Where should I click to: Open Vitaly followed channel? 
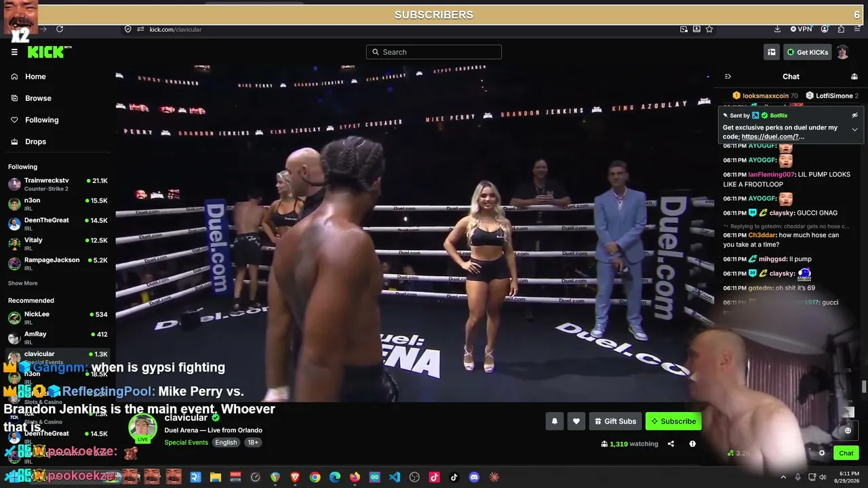pyautogui.click(x=58, y=243)
